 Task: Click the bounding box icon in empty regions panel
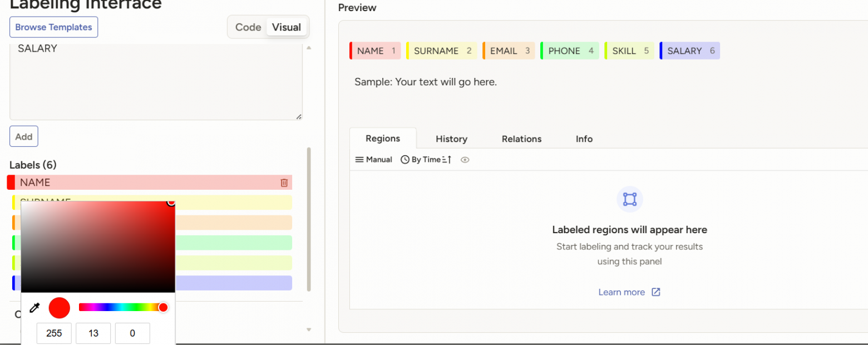(x=629, y=199)
